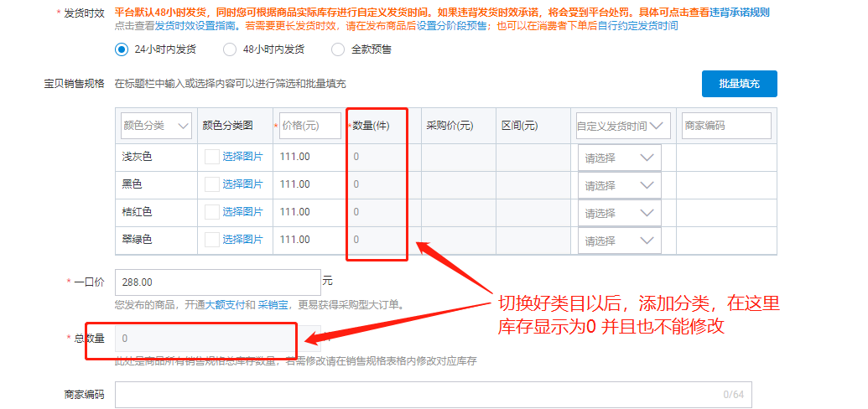Click the bottom 商家编码 text field
The height and width of the screenshot is (409, 868).
point(419,394)
